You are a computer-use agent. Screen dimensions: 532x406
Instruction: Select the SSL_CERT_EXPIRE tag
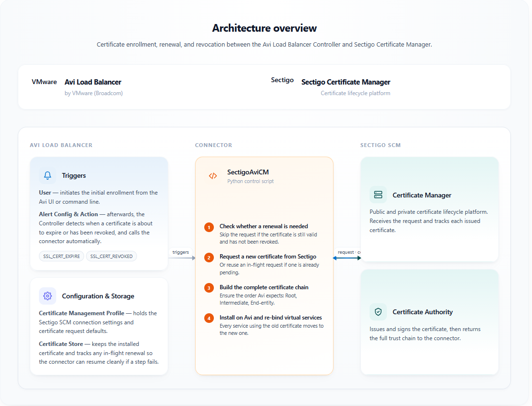(x=62, y=256)
